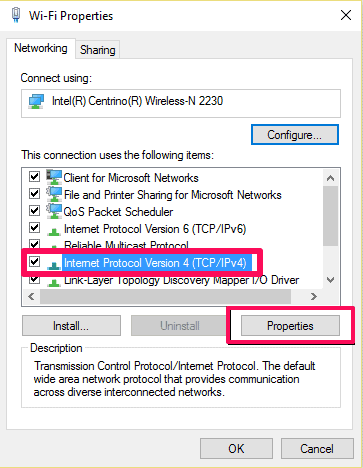Select the QoS Packet Scheduler icon
Image resolution: width=363 pixels, height=468 pixels.
(x=54, y=211)
